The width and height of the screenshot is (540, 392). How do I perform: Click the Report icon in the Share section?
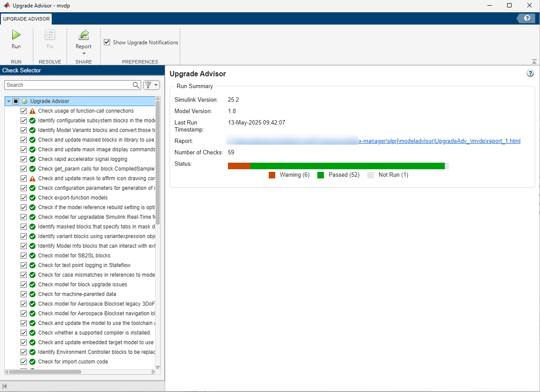(83, 35)
